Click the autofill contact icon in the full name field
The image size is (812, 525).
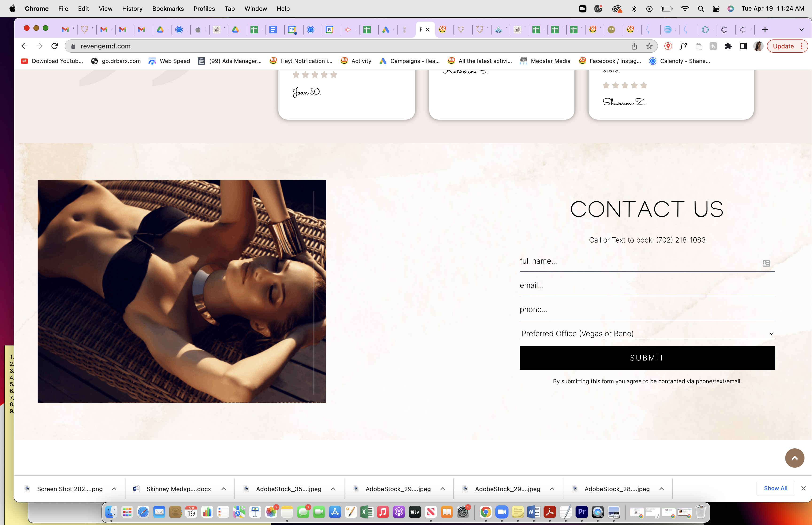click(x=766, y=263)
